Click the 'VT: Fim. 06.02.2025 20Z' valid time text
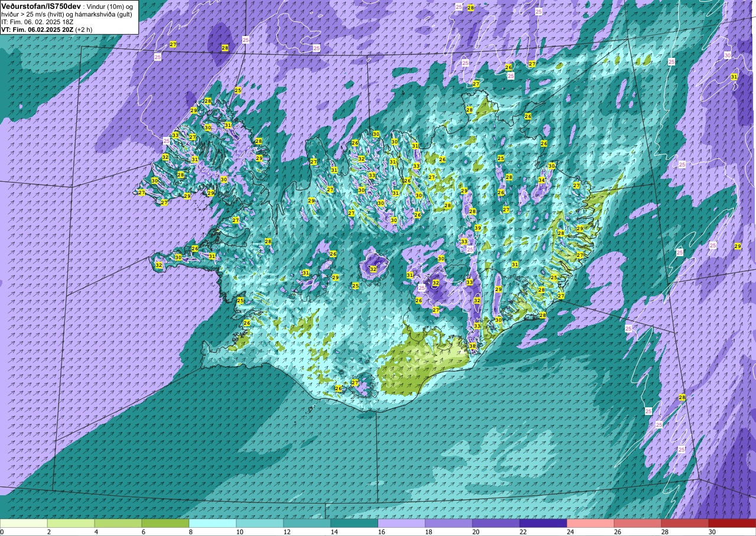Screen dimensions: 756x536 (x=37, y=30)
